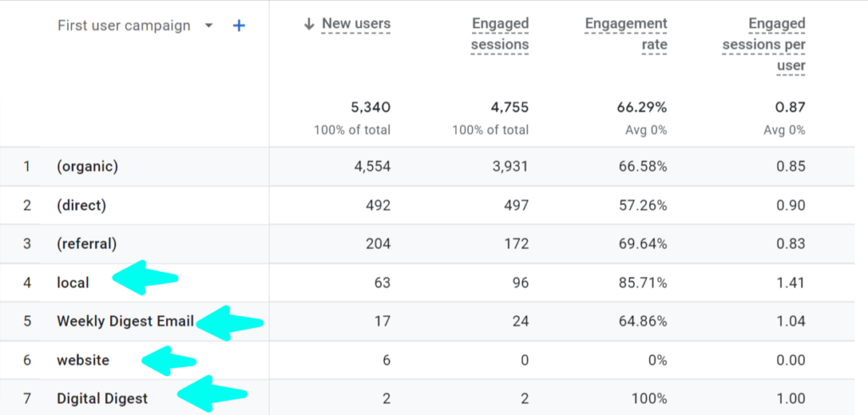Click the website campaign name
868x415 pixels.
83,360
